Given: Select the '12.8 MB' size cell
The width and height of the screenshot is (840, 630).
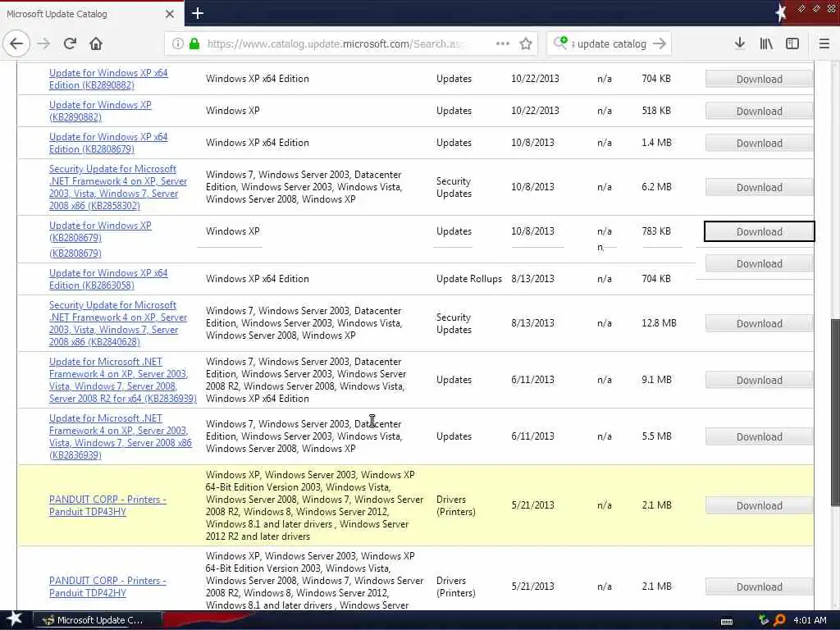Looking at the screenshot, I should pyautogui.click(x=659, y=323).
